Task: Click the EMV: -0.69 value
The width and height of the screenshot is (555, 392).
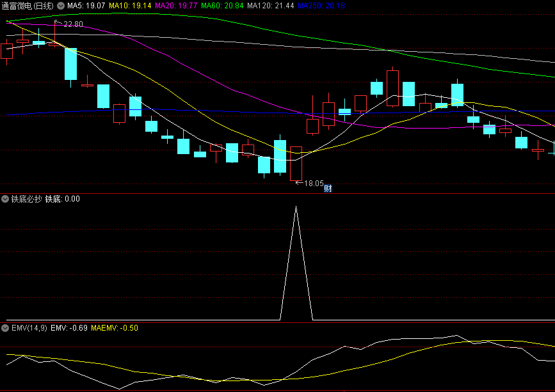Action: [x=69, y=328]
